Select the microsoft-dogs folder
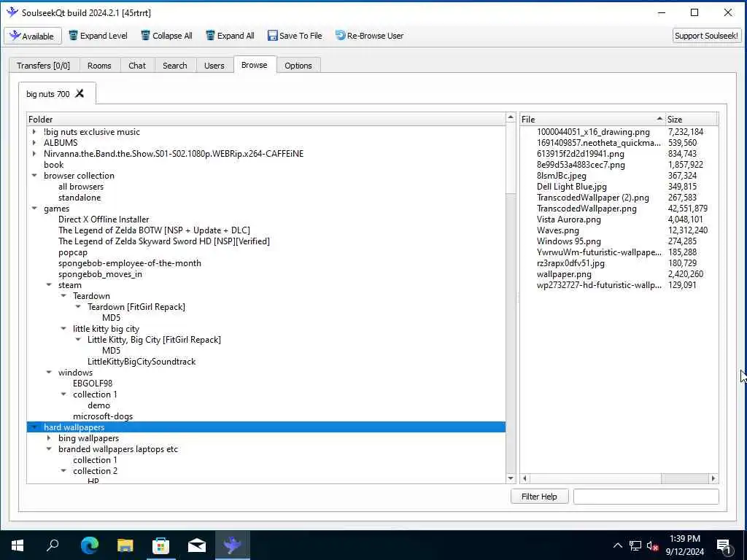 pyautogui.click(x=103, y=416)
